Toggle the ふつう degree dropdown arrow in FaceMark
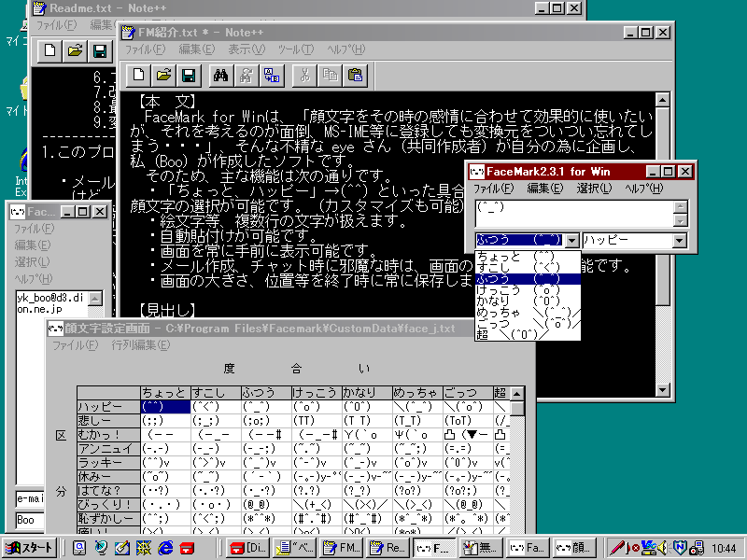 572,241
